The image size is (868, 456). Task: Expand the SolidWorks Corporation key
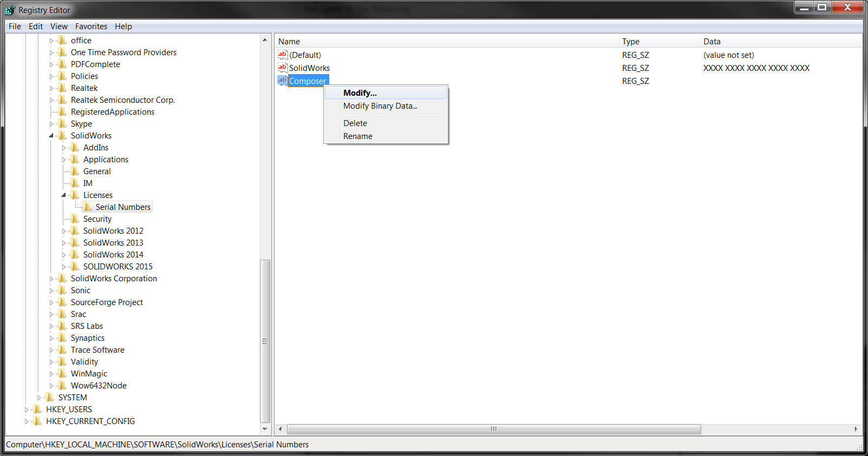[51, 279]
